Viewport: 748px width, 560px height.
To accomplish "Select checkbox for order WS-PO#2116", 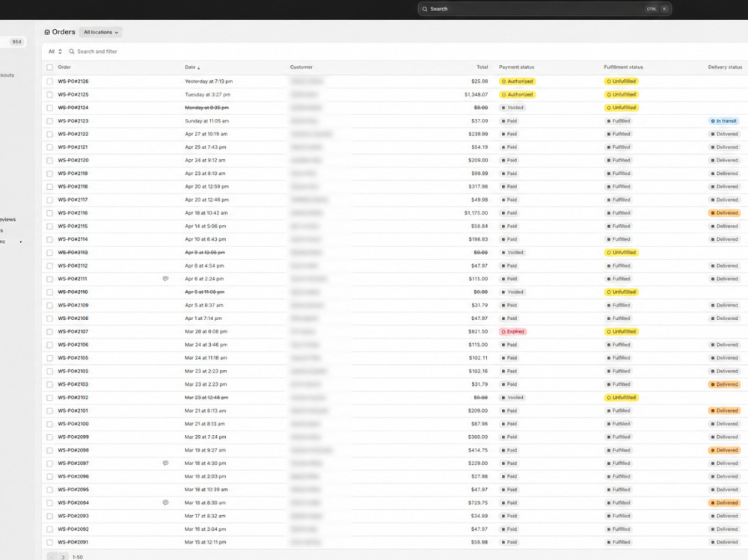I will click(49, 213).
